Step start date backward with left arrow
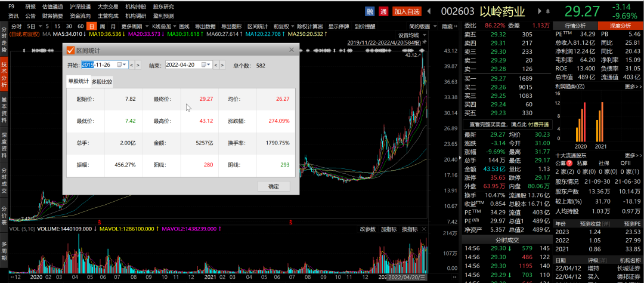This screenshot has width=644, height=283. pos(132,65)
